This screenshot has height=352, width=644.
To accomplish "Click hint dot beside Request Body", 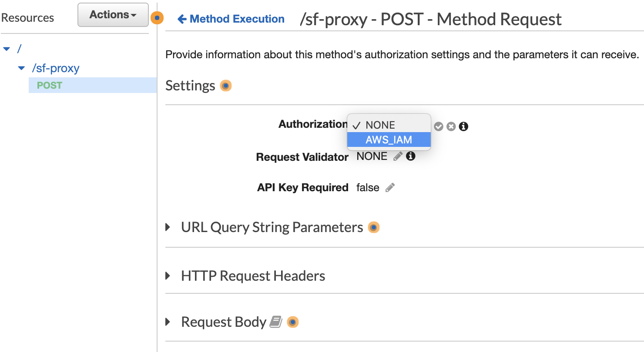I will click(293, 322).
